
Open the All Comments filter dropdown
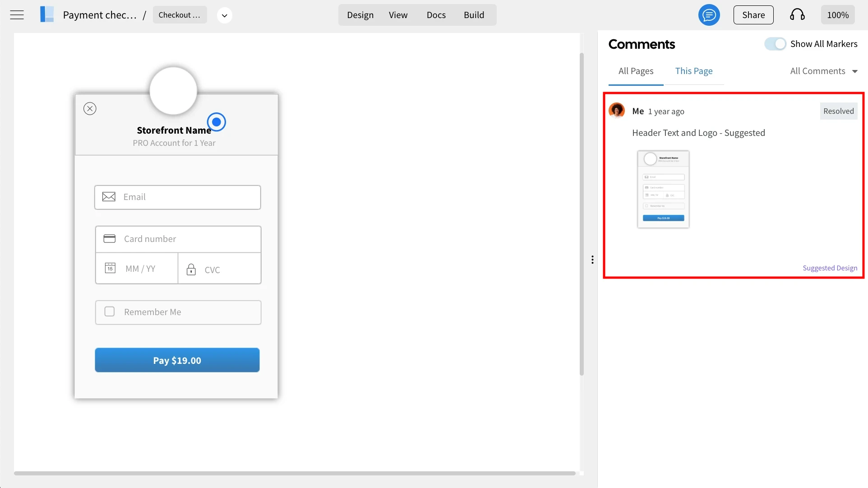tap(823, 71)
